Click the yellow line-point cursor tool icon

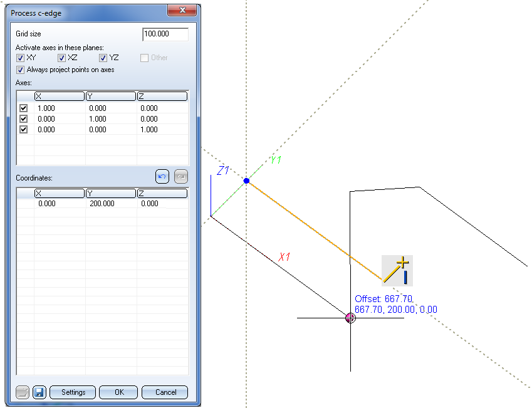click(x=397, y=271)
